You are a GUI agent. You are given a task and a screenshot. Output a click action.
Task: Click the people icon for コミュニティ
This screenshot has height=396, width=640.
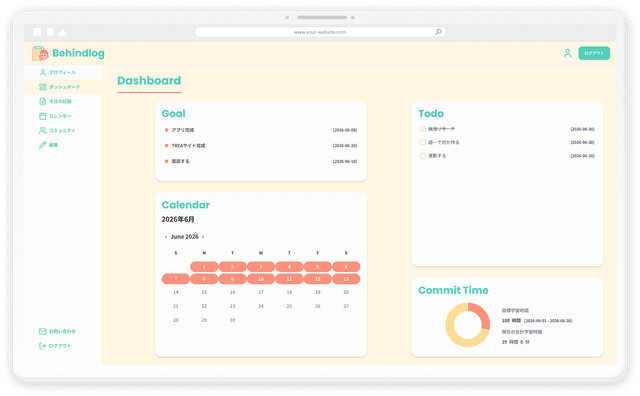pos(42,130)
